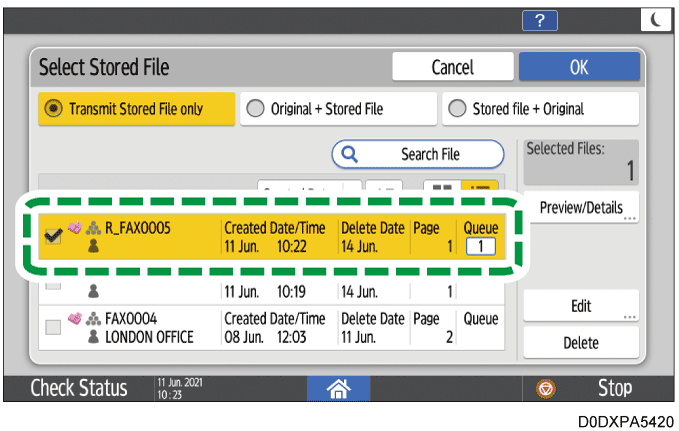
Task: Choose Original + Stored File option
Action: coord(337,109)
